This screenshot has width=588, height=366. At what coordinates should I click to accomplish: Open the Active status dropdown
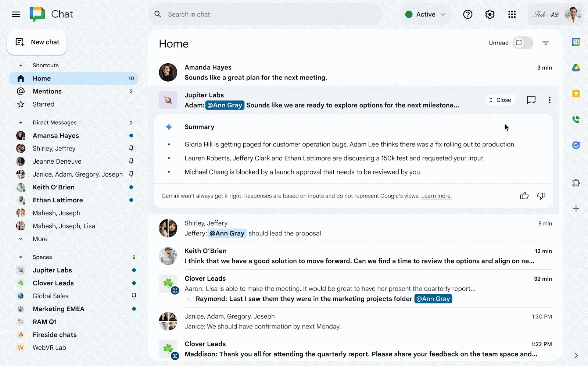tap(425, 14)
